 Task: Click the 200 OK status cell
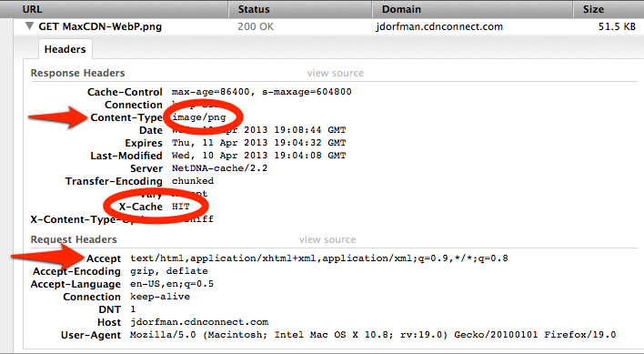coord(256,26)
